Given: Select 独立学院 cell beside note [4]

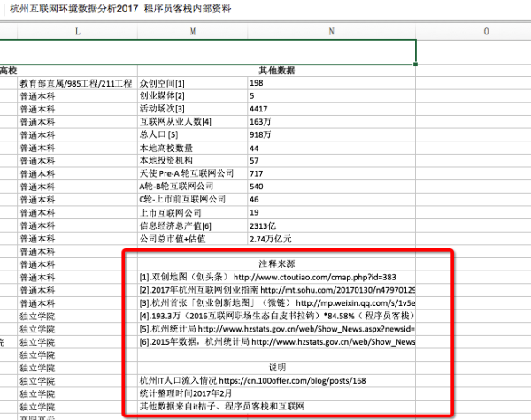Looking at the screenshot, I should [78, 316].
